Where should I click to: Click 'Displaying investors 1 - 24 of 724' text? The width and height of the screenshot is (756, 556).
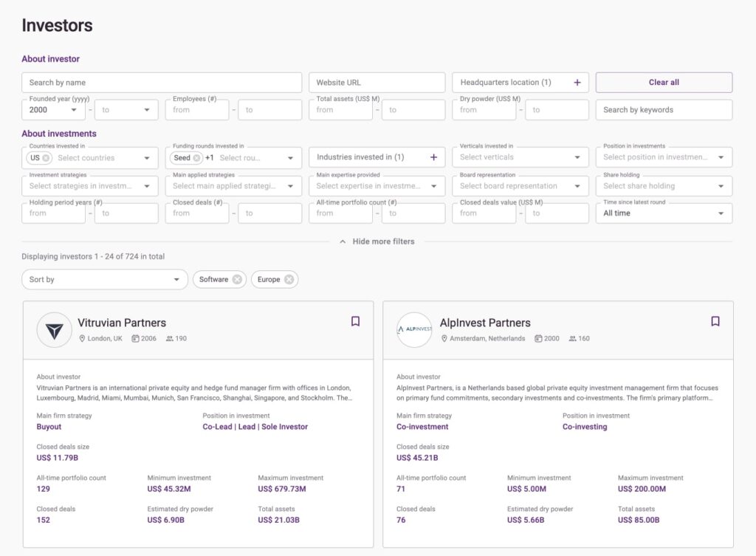[93, 256]
